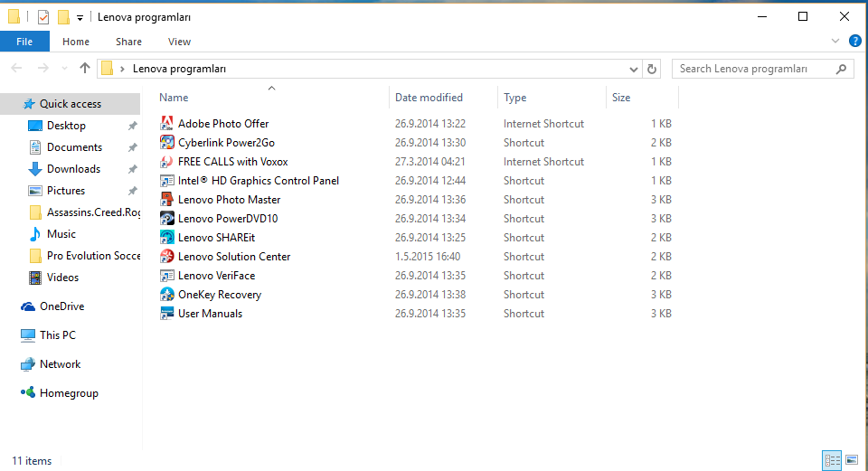The image size is (868, 471).
Task: Switch to large icons view in status bar
Action: coord(851,460)
